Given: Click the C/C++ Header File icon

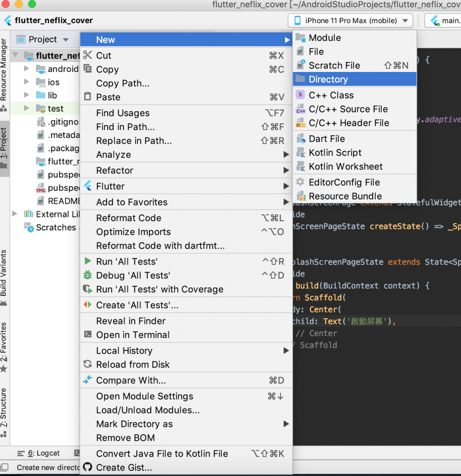Looking at the screenshot, I should point(300,123).
